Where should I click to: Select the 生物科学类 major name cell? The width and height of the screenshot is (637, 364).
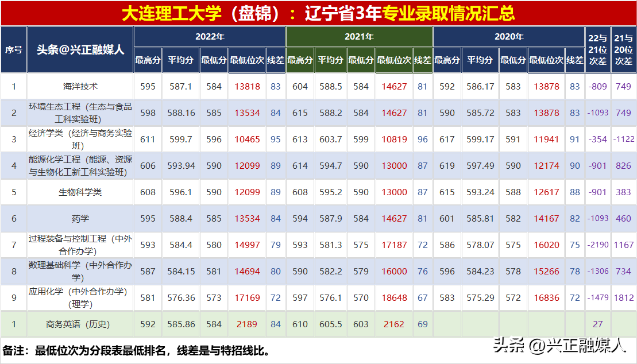pyautogui.click(x=80, y=192)
